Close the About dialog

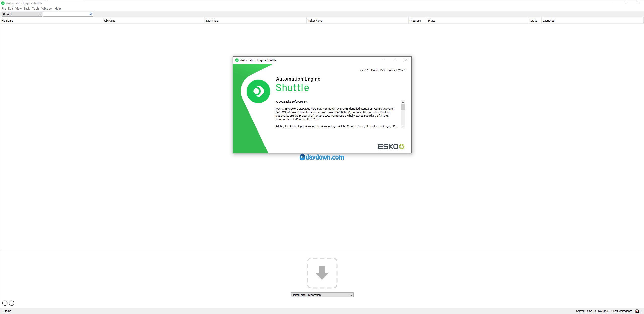405,60
